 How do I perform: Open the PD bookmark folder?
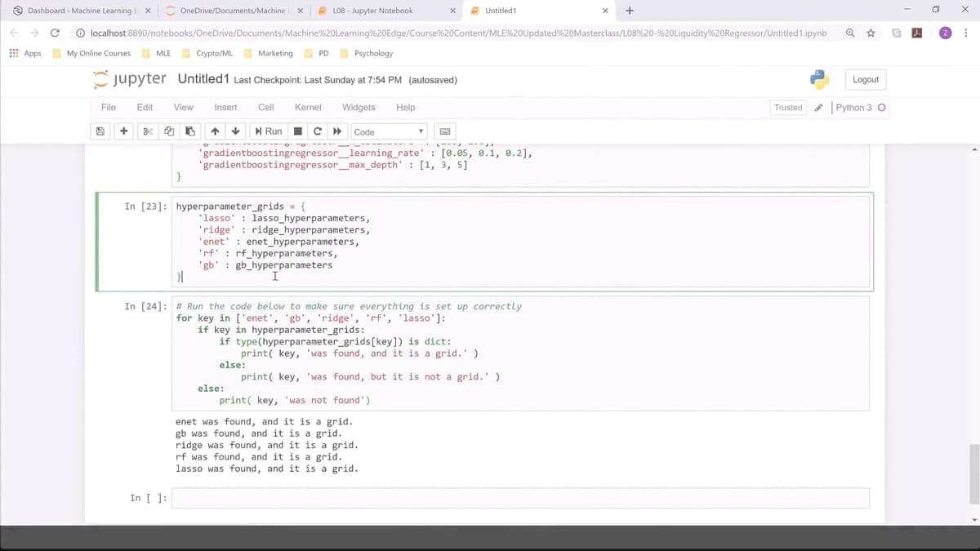[x=317, y=53]
